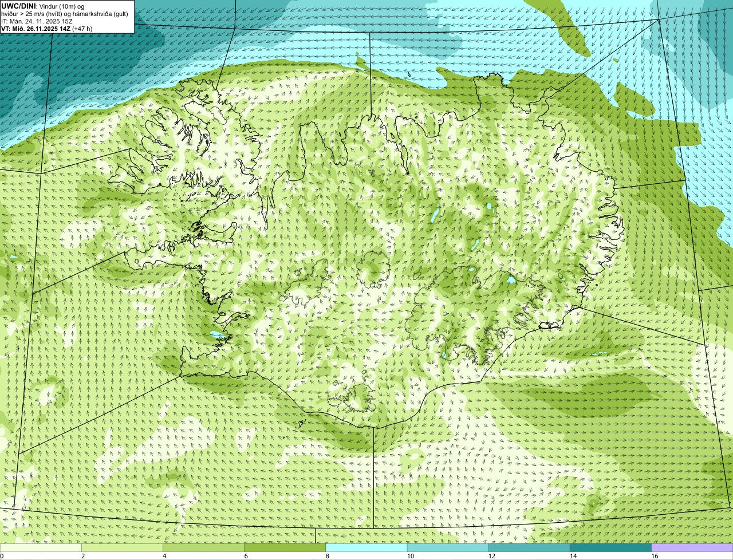Click the 2–4 m/s light green legend swatch

pyautogui.click(x=123, y=547)
